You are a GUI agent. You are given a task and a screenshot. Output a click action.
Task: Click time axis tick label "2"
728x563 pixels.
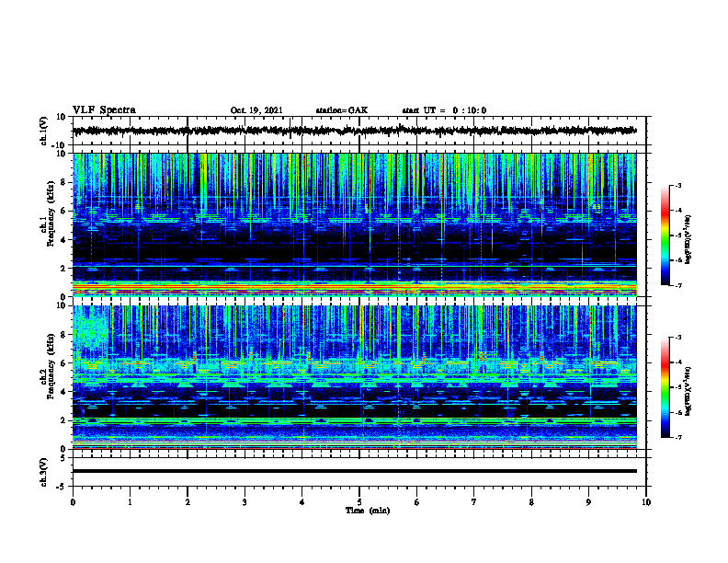188,502
